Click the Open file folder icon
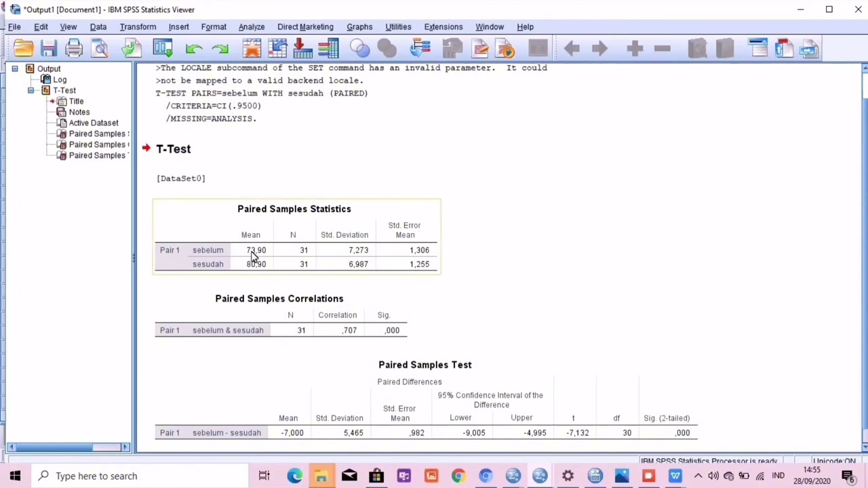The image size is (868, 488). pyautogui.click(x=23, y=48)
